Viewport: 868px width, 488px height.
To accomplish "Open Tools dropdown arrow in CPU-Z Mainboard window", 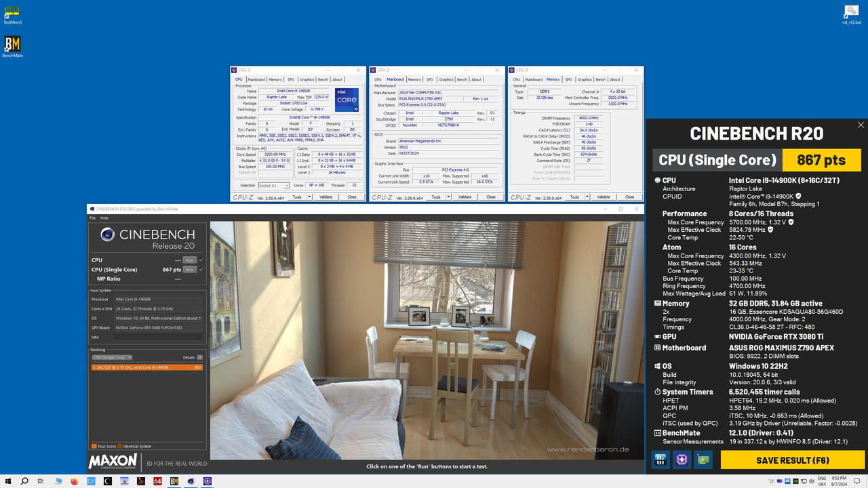I will pos(448,197).
